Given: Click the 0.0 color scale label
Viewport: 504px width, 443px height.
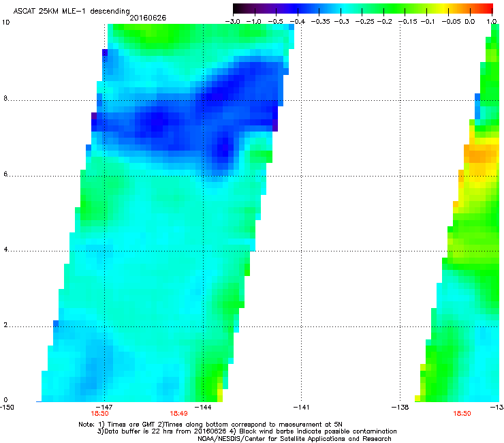Looking at the screenshot, I should 470,22.
